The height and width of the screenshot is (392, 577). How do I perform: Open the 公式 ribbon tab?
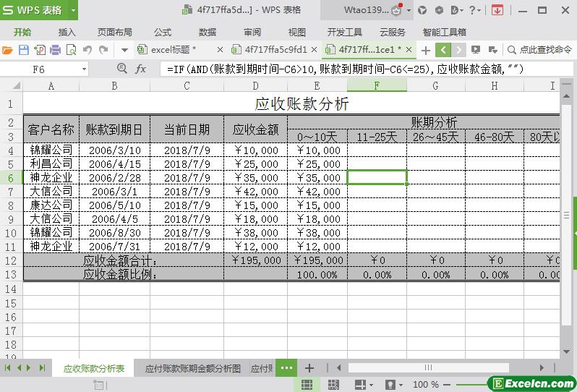pos(163,32)
